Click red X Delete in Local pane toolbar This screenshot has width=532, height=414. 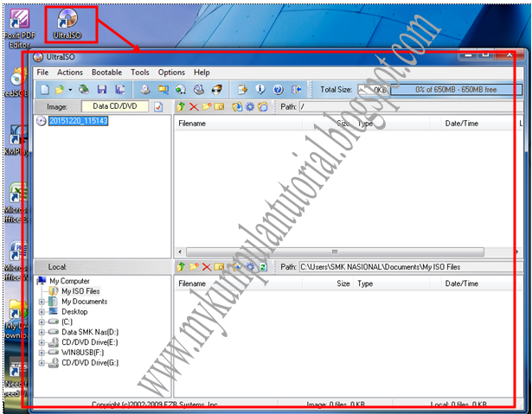pyautogui.click(x=207, y=267)
